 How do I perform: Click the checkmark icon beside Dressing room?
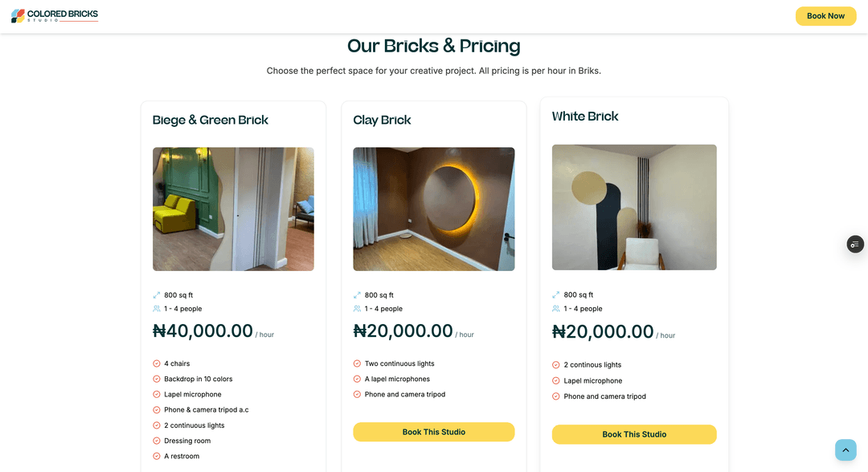point(157,441)
